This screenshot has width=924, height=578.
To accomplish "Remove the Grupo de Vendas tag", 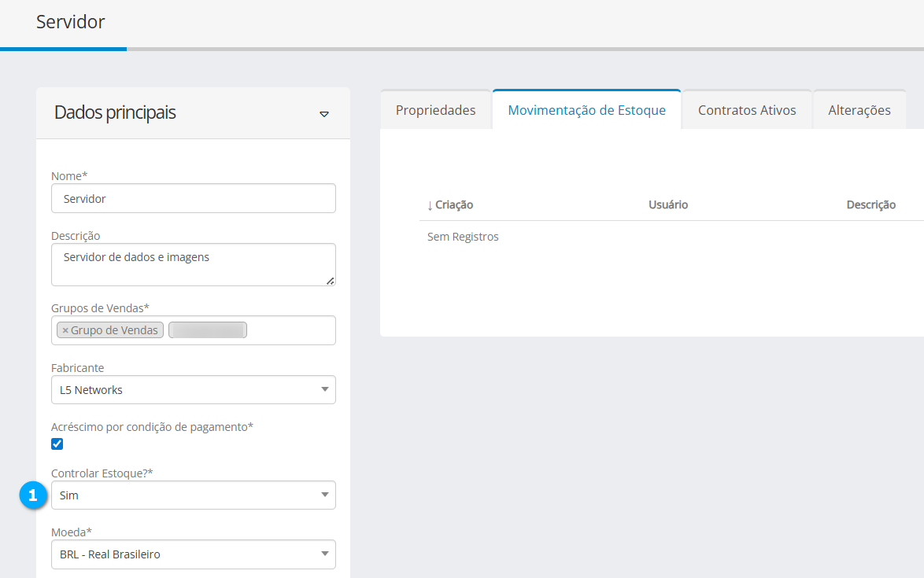I will pyautogui.click(x=65, y=330).
